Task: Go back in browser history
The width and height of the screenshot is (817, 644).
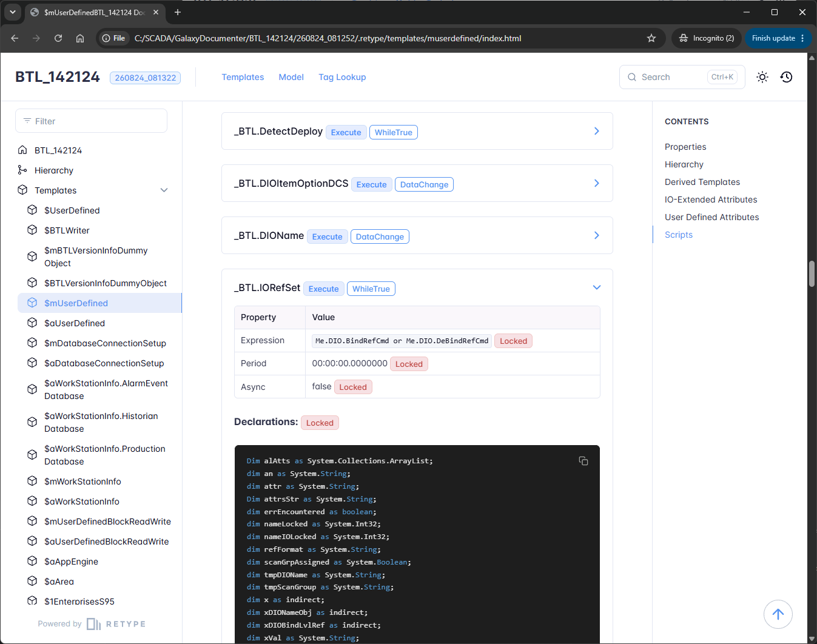Action: pyautogui.click(x=15, y=38)
